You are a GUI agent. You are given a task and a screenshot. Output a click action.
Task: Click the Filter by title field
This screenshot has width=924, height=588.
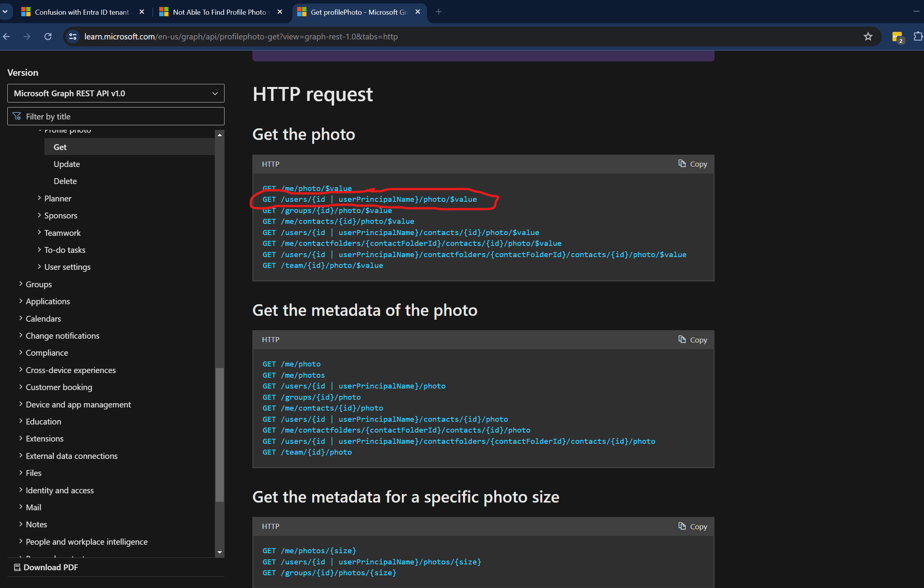click(x=116, y=116)
